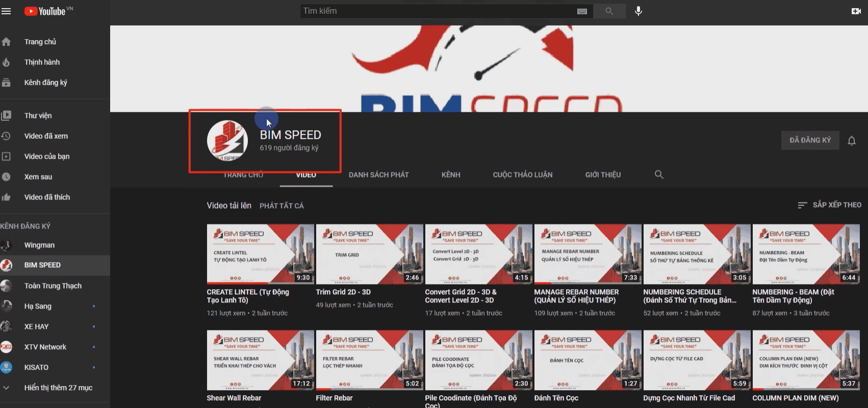
Task: Open Dựng Cọc Nhanh Từ File Cad thumbnail
Action: tap(697, 360)
